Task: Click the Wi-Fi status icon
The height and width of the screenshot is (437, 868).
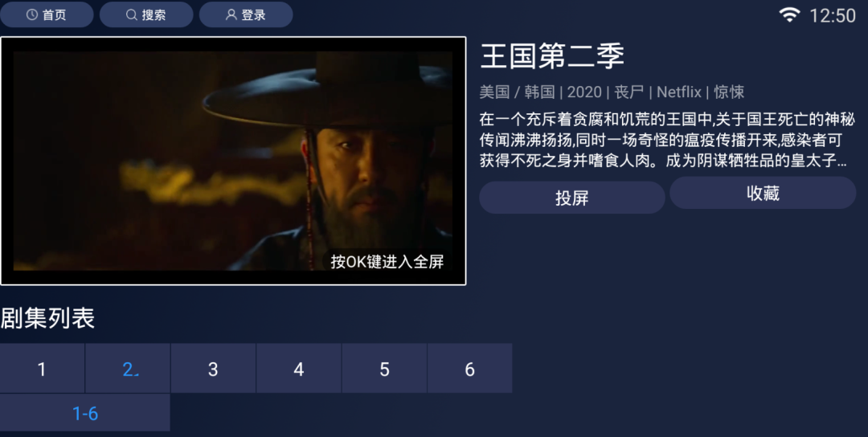Action: pyautogui.click(x=789, y=15)
